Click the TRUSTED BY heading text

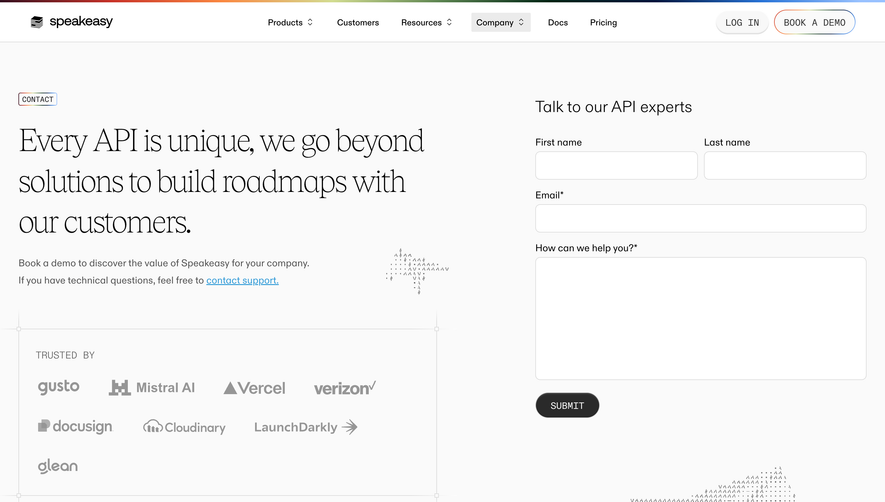(x=65, y=355)
